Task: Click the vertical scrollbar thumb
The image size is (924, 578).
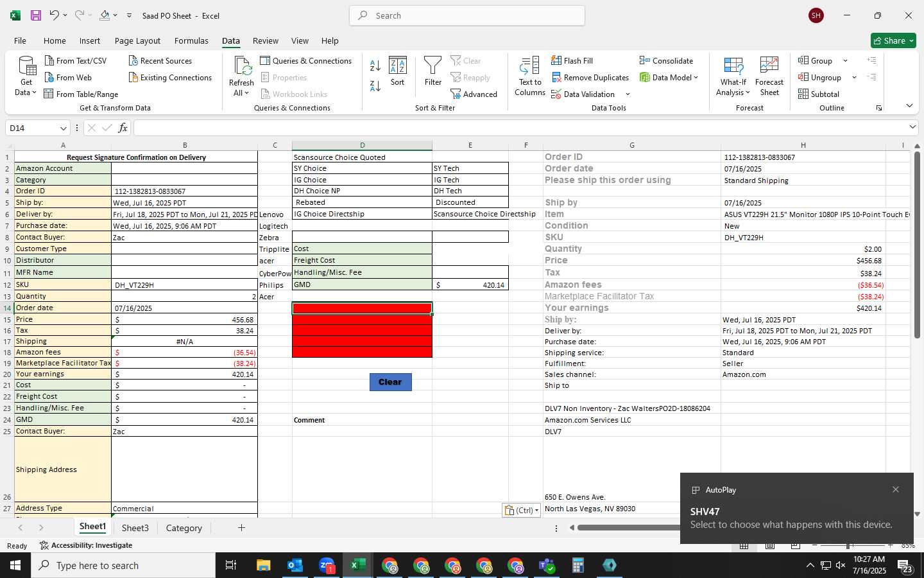Action: click(x=917, y=244)
